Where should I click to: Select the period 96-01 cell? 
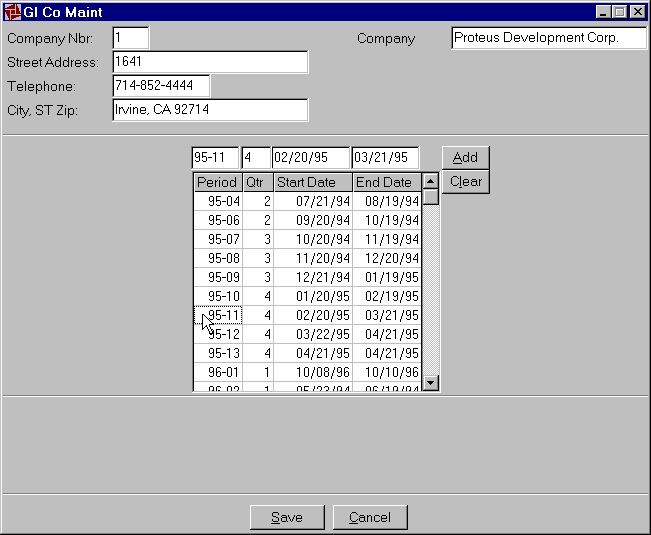(x=218, y=372)
